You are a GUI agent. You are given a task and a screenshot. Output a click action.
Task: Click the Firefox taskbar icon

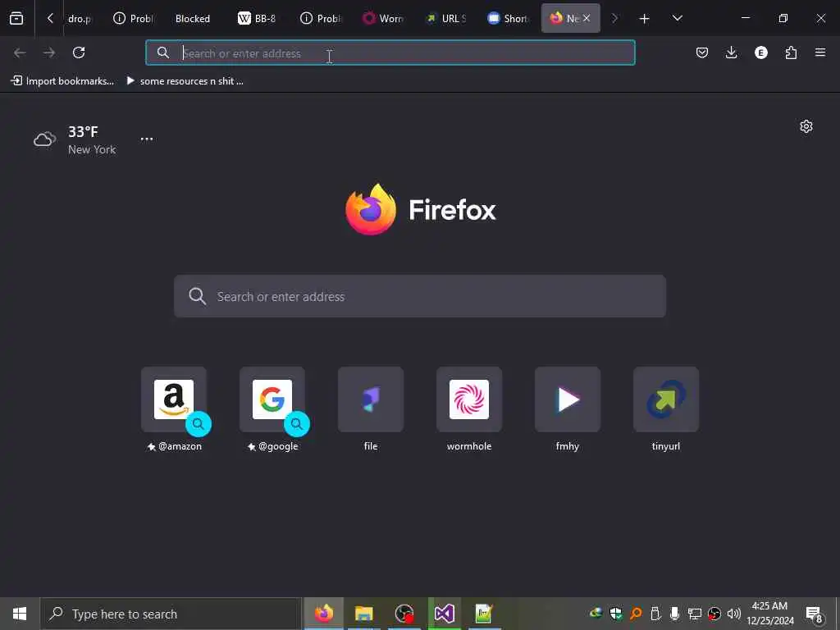(x=323, y=614)
